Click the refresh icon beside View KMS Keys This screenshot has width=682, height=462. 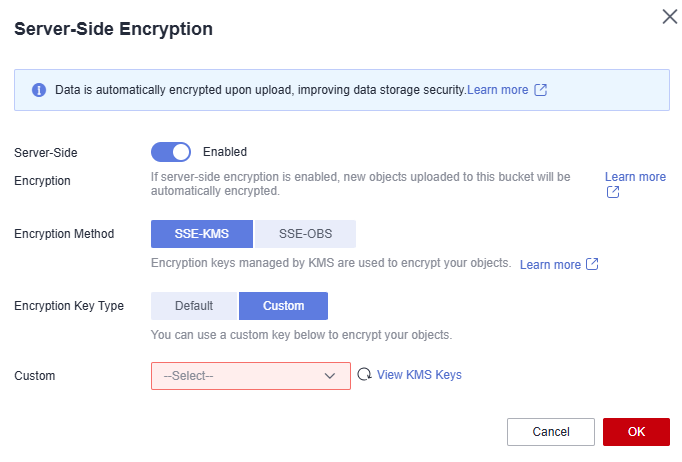coord(364,374)
